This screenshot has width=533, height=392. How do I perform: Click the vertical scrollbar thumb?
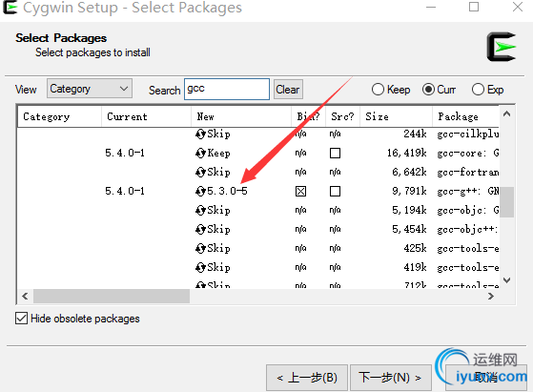(507, 201)
